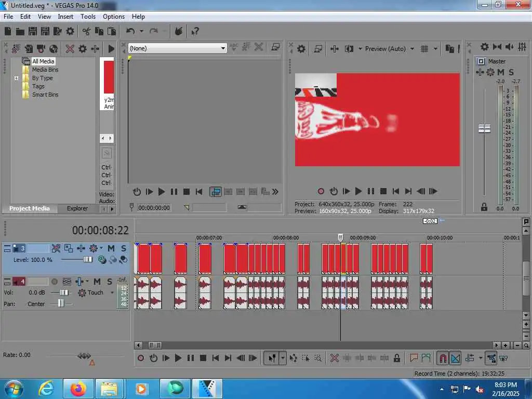Viewport: 532px width, 399px height.
Task: Click the Undo arrow icon
Action: pyautogui.click(x=130, y=32)
